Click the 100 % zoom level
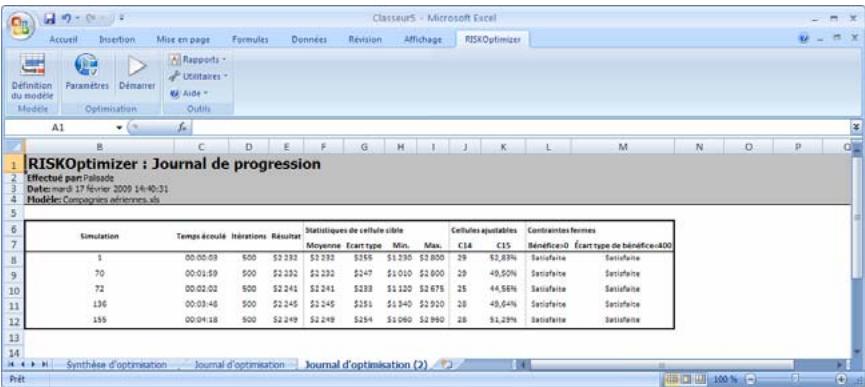 click(724, 380)
